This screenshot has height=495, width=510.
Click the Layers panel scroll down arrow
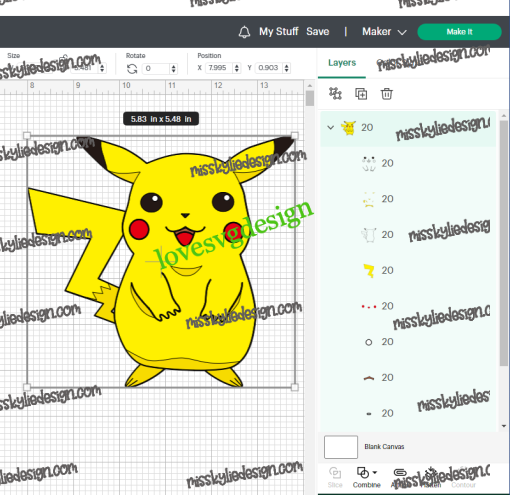coord(504,426)
